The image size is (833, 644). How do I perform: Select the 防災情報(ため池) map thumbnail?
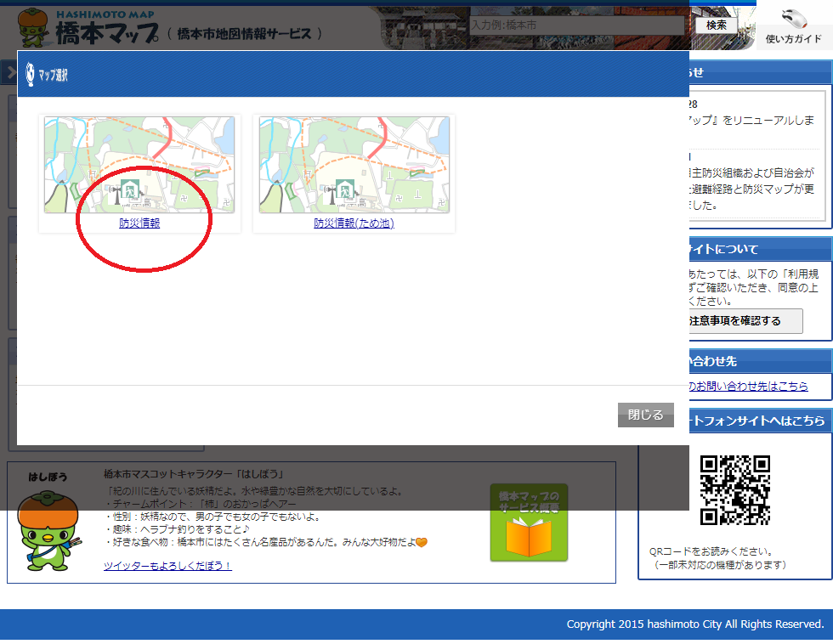tap(354, 165)
